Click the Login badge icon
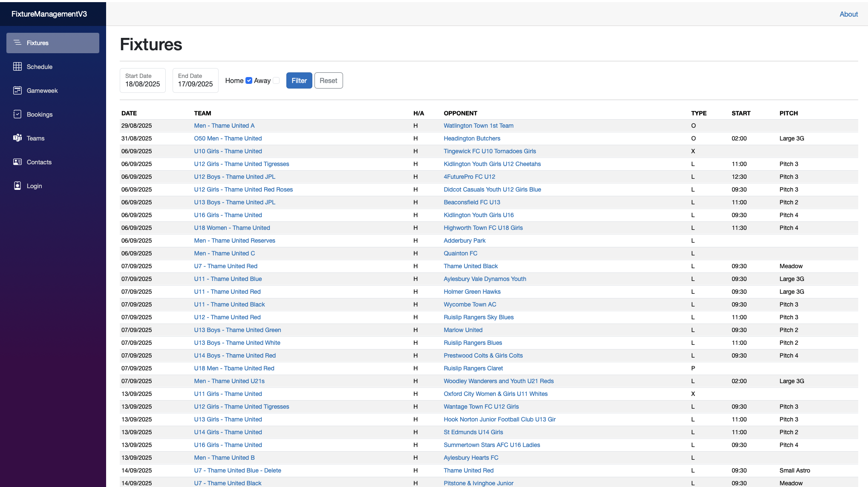This screenshot has width=868, height=487. (x=17, y=186)
